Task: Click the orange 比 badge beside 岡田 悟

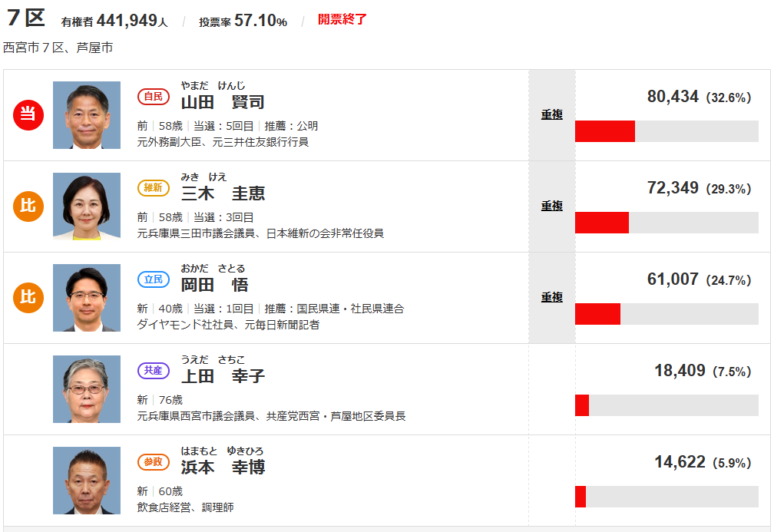Action: point(28,298)
